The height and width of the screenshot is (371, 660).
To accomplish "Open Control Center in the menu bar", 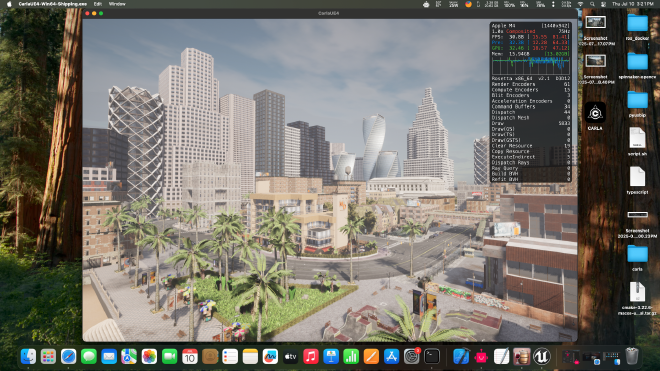I will coord(603,4).
